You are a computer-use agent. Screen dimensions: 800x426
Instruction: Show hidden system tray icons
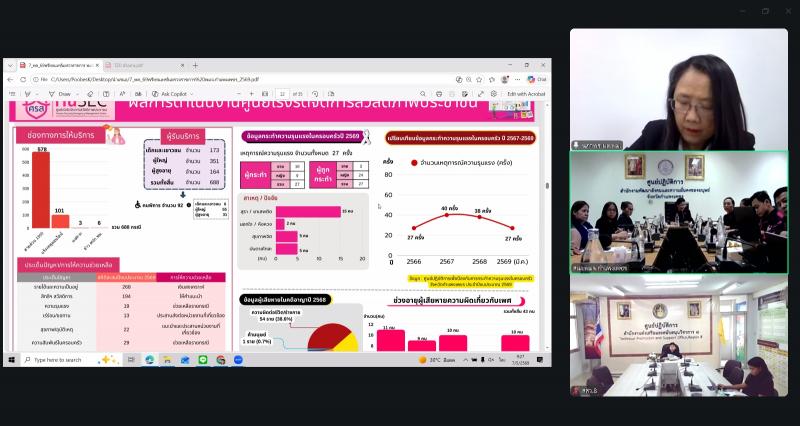click(x=465, y=360)
